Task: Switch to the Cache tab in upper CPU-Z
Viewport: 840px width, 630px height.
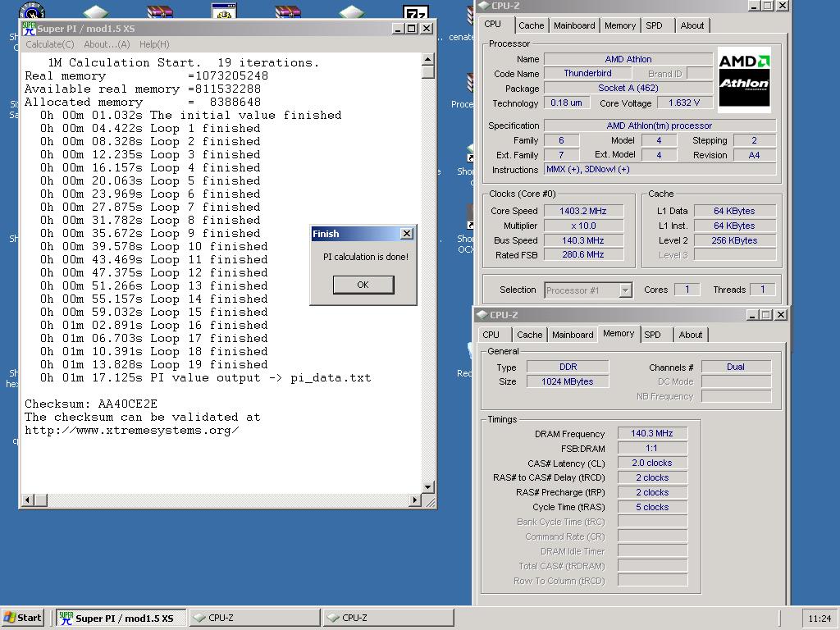Action: [531, 25]
